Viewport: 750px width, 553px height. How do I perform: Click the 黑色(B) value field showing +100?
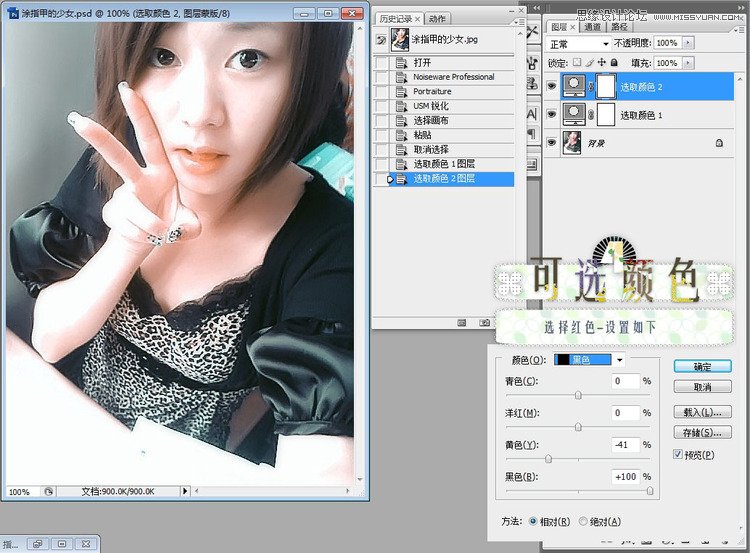[x=626, y=476]
